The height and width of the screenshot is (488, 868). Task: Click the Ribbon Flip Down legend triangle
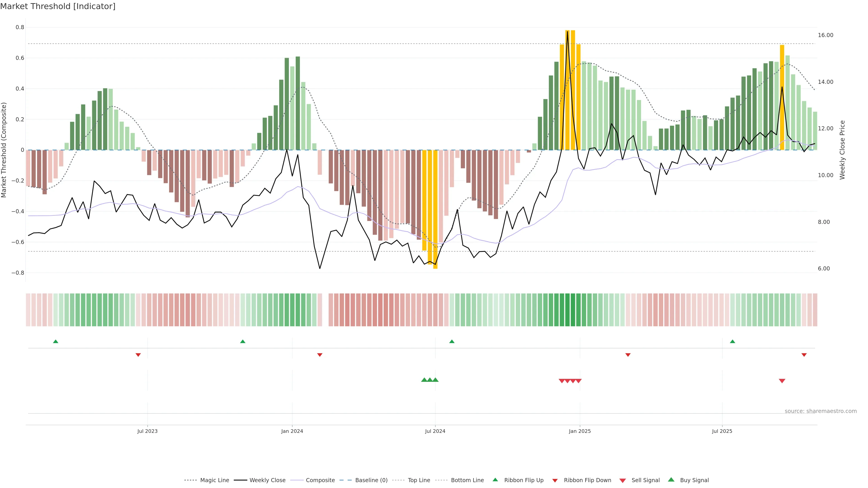pyautogui.click(x=555, y=480)
